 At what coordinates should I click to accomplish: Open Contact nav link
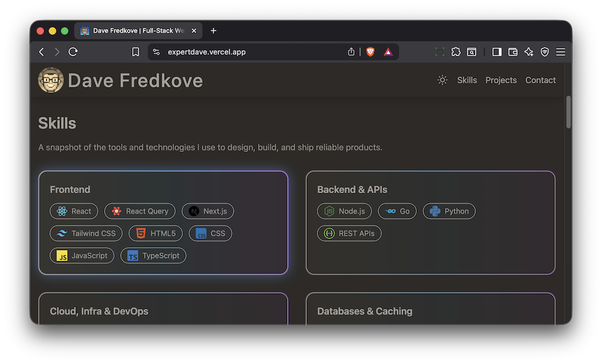tap(540, 80)
